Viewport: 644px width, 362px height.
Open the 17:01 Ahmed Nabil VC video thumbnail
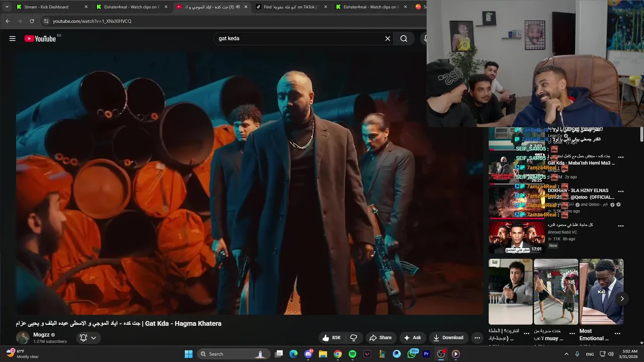(x=517, y=237)
